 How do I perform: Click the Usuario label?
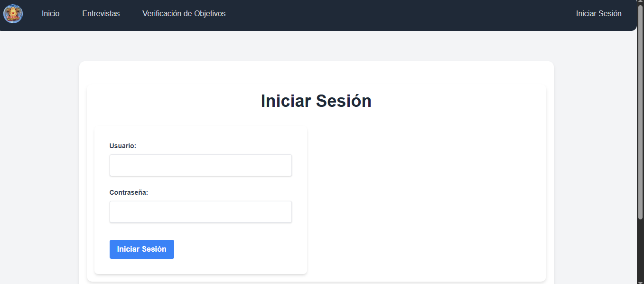pyautogui.click(x=122, y=146)
